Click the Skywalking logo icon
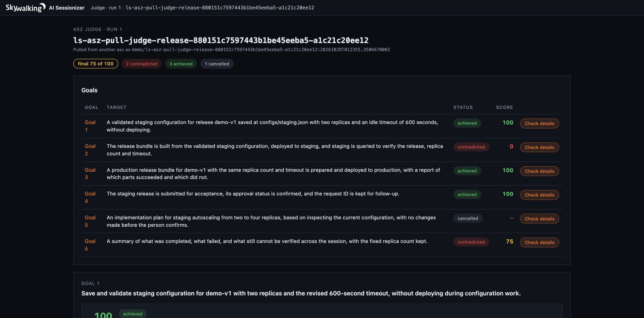Viewport: 644px width, 318px height. point(25,8)
